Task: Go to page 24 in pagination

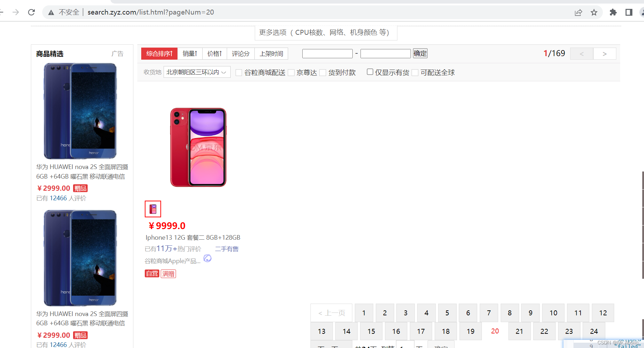Action: pos(594,331)
